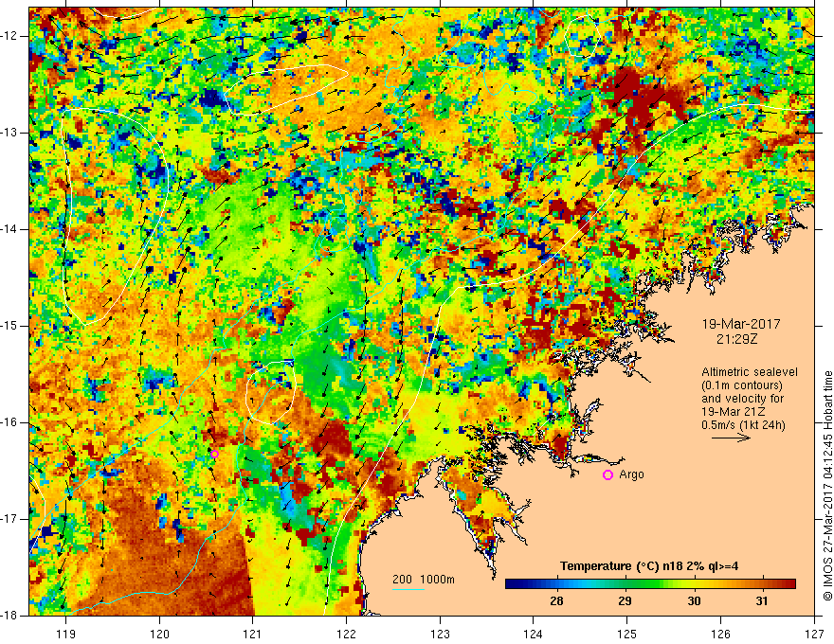The width and height of the screenshot is (834, 644).
Task: Click latitude axis label '-18'
Action: [x=10, y=616]
